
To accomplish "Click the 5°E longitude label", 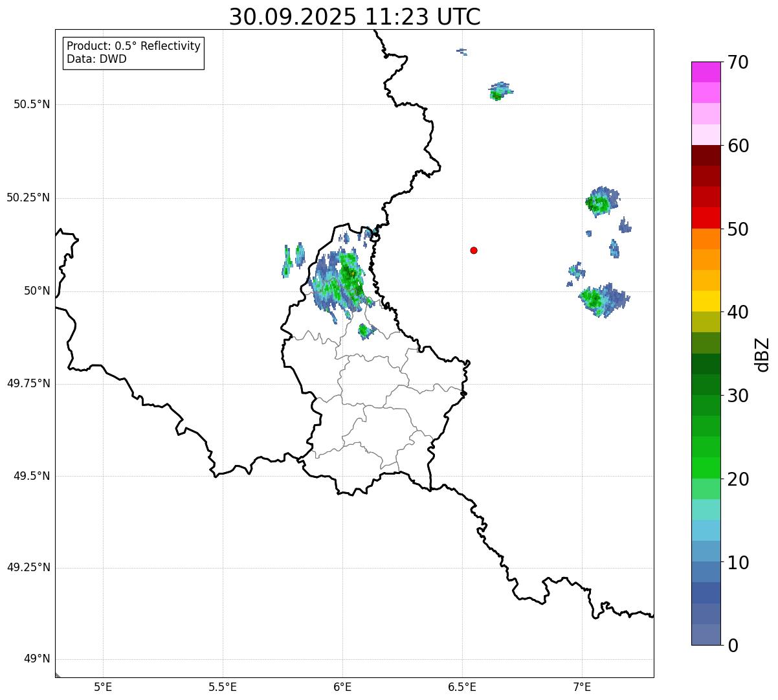I will pos(103,688).
